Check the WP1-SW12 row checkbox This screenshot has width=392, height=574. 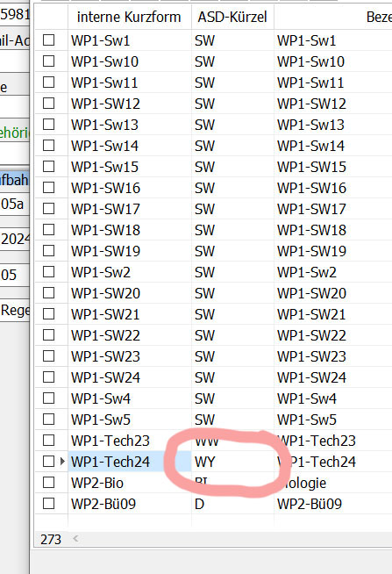coord(48,104)
